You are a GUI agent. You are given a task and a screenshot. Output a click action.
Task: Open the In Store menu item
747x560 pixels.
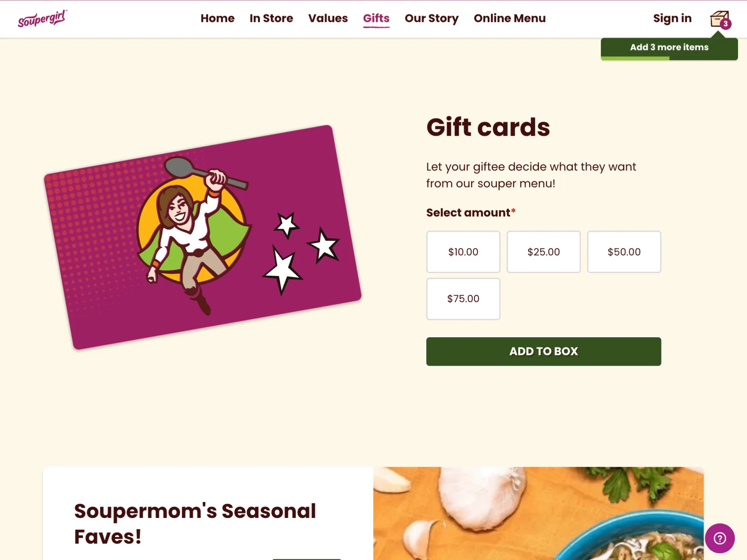(x=271, y=18)
